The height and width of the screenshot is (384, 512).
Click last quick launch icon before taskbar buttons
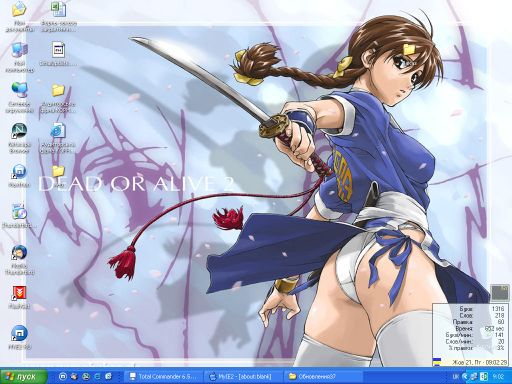pos(109,377)
